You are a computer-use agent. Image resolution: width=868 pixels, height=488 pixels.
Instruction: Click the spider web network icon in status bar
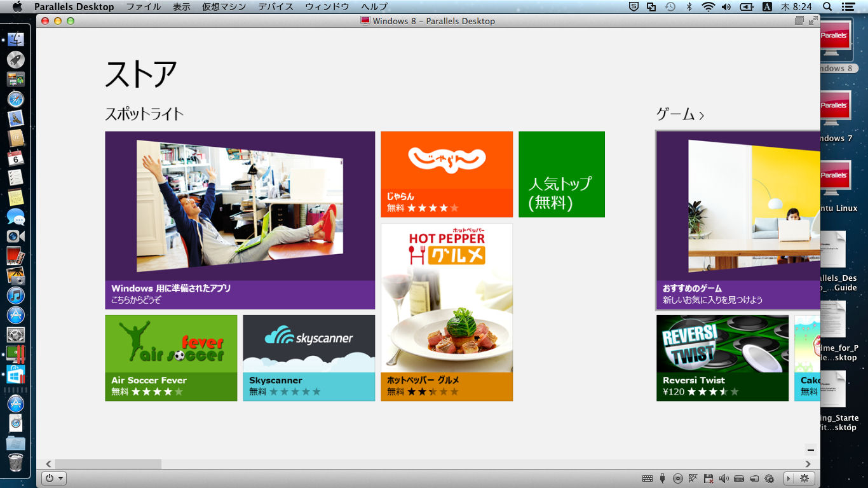(x=693, y=478)
